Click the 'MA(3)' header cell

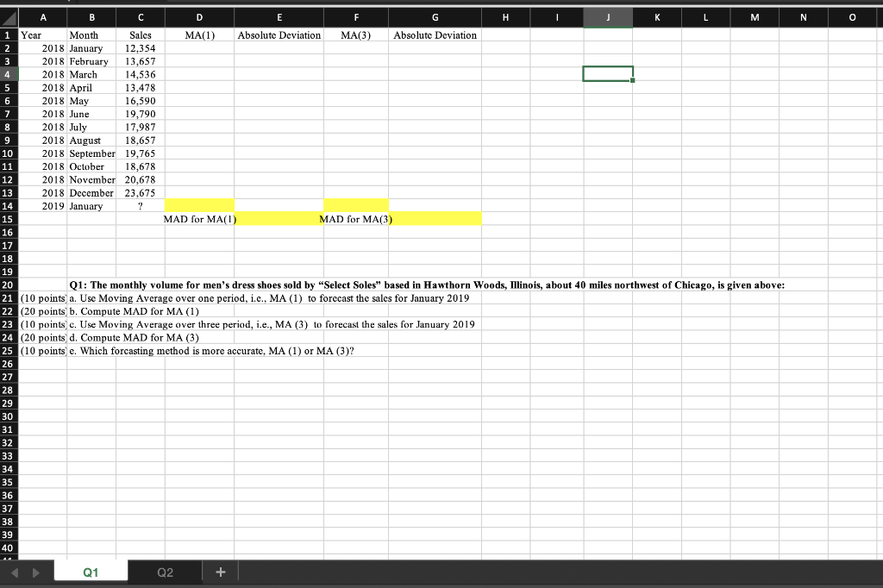(356, 35)
